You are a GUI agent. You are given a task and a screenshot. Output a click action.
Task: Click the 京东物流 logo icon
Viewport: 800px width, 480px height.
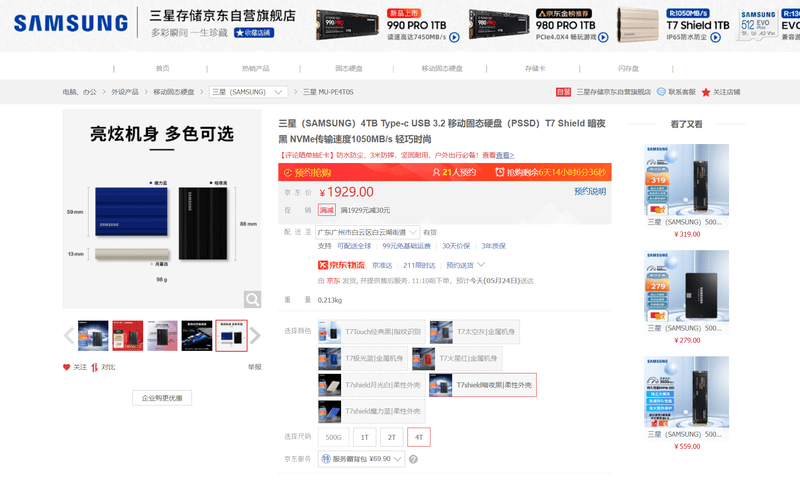click(x=341, y=265)
